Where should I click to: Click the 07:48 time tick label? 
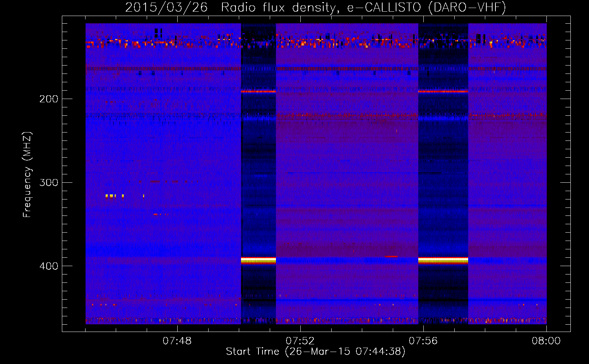point(177,341)
